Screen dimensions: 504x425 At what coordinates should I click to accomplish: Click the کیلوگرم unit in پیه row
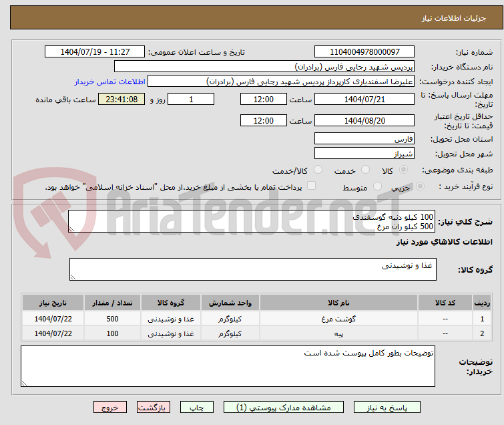230,333
